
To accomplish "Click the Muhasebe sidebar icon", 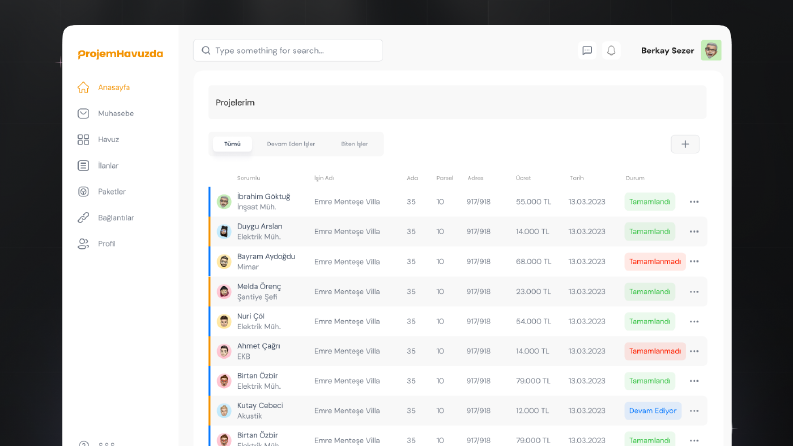I will click(83, 113).
